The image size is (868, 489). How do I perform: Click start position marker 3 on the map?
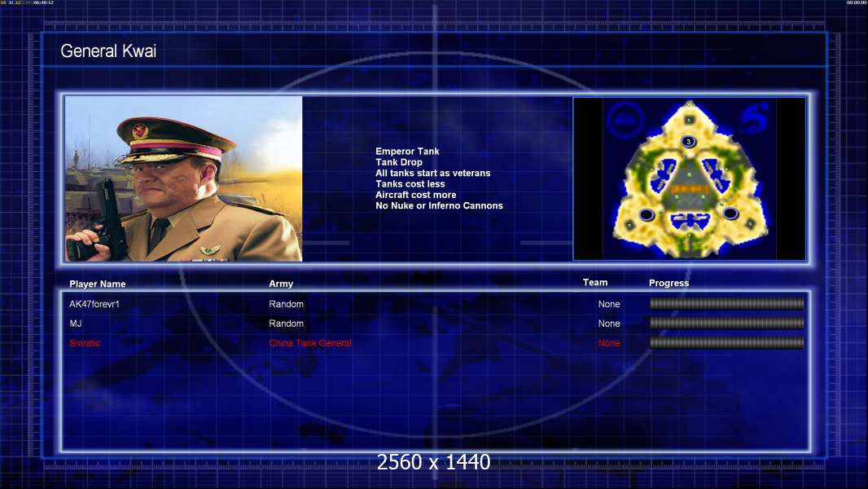688,142
